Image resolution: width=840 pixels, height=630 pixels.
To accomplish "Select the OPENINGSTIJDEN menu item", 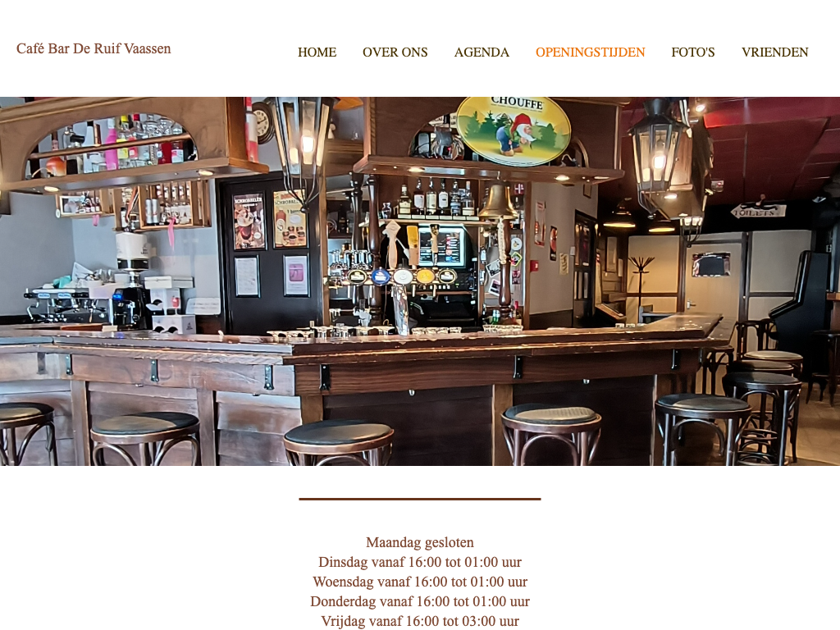I will [x=590, y=52].
